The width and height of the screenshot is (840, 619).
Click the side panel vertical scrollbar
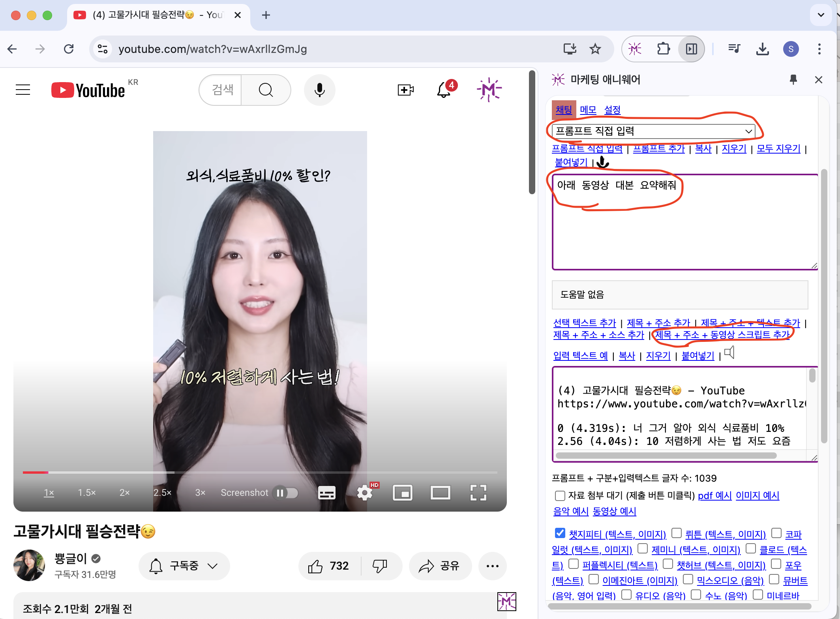[824, 306]
